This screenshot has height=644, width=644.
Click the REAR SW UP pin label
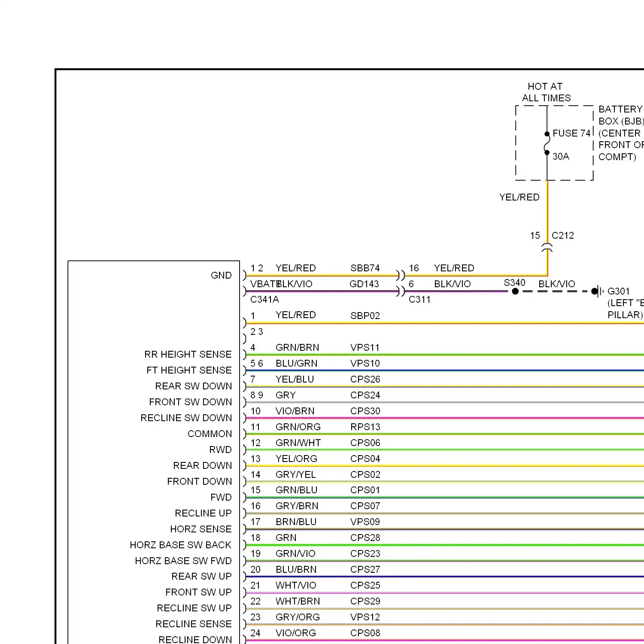(x=201, y=576)
